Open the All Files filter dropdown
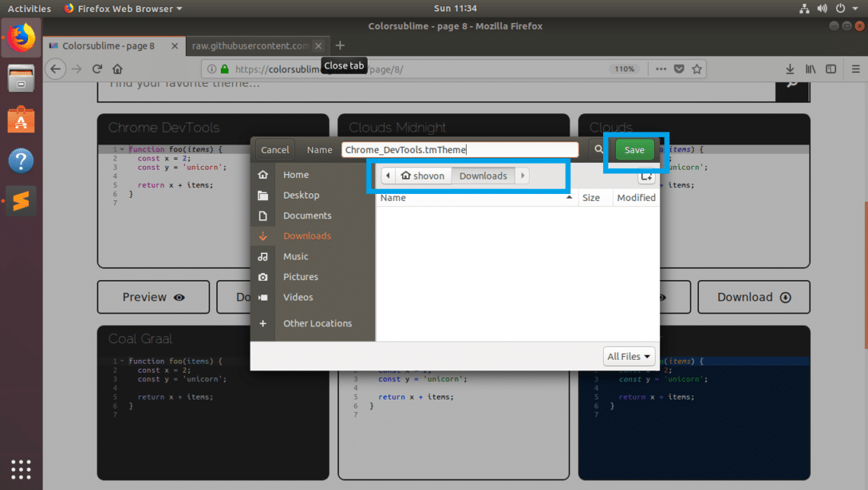 click(629, 357)
